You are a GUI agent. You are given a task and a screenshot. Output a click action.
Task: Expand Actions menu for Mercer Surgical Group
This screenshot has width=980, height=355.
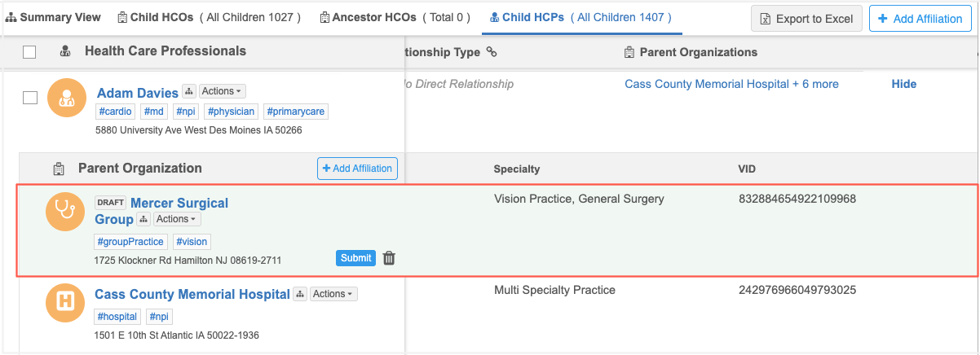177,219
